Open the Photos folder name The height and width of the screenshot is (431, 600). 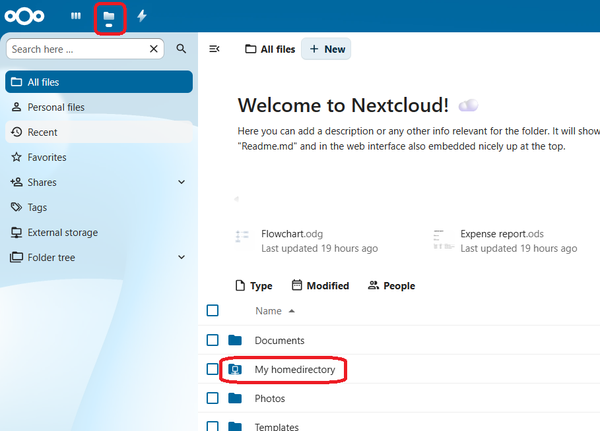(270, 398)
